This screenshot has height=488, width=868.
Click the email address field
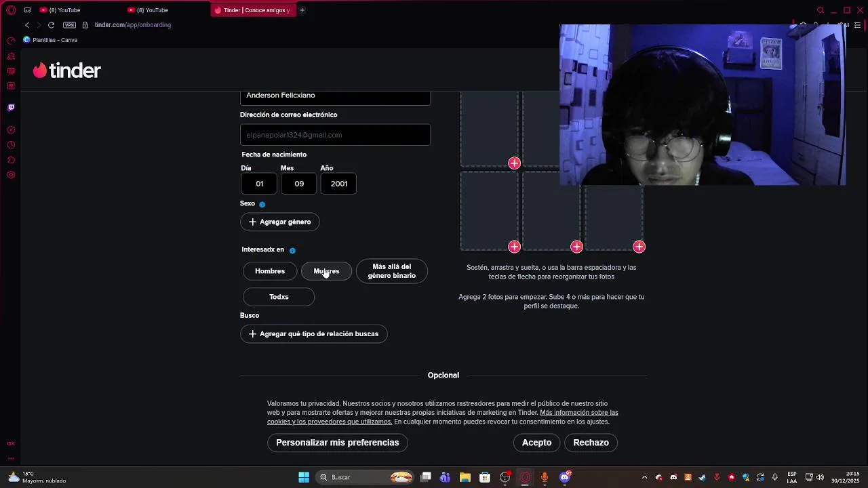[335, 135]
